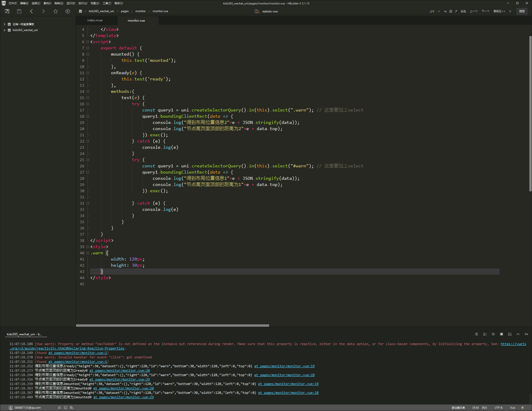The image size is (532, 411).
Task: Go back with the left arrow icon
Action: [31, 11]
